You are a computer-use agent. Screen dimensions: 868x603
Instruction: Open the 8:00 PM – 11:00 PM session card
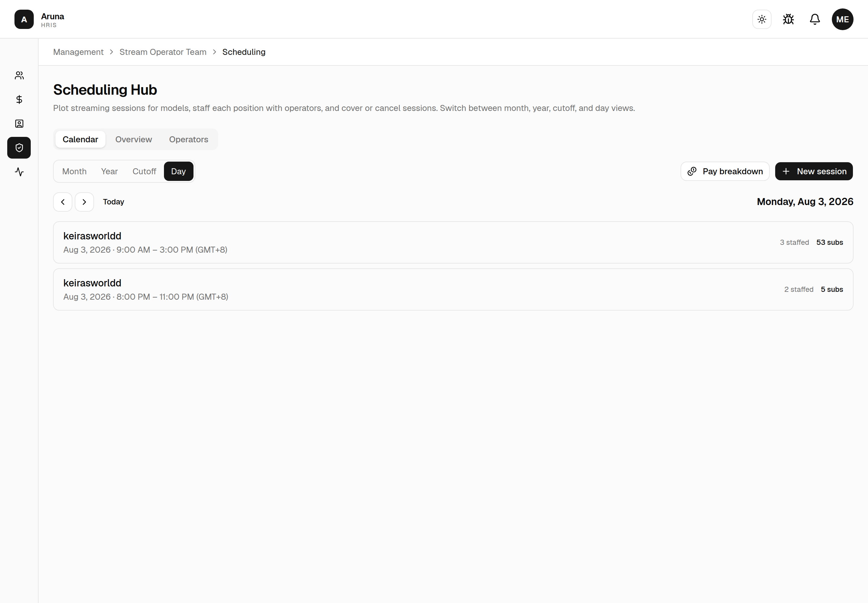tap(453, 289)
